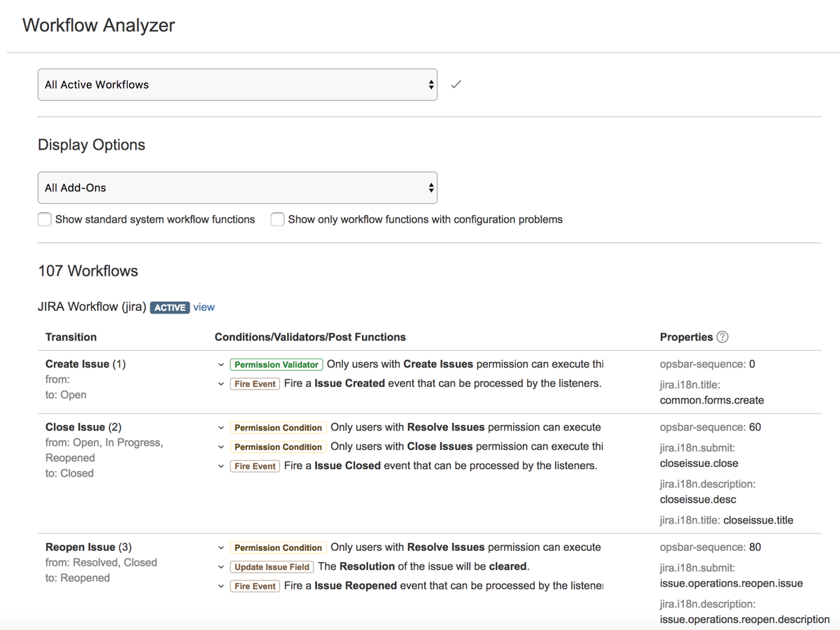Image resolution: width=840 pixels, height=630 pixels.
Task: Enable Show standard system workflow functions
Action: [x=45, y=220]
